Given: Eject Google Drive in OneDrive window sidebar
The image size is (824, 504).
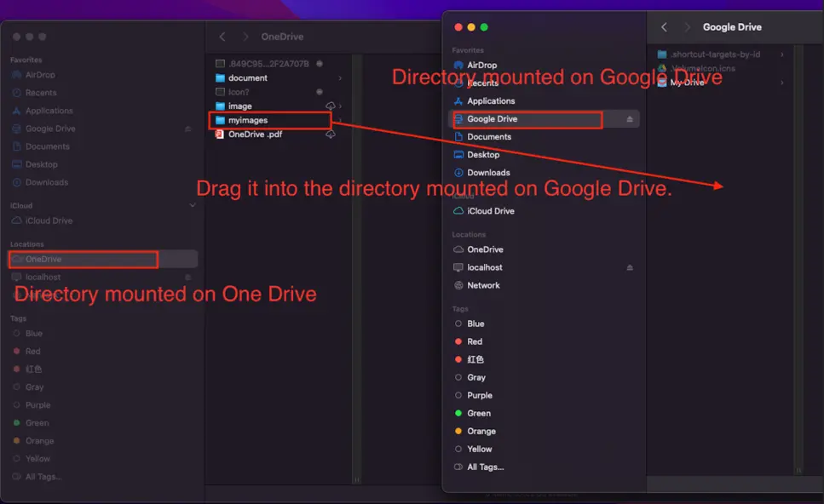Looking at the screenshot, I should [187, 129].
